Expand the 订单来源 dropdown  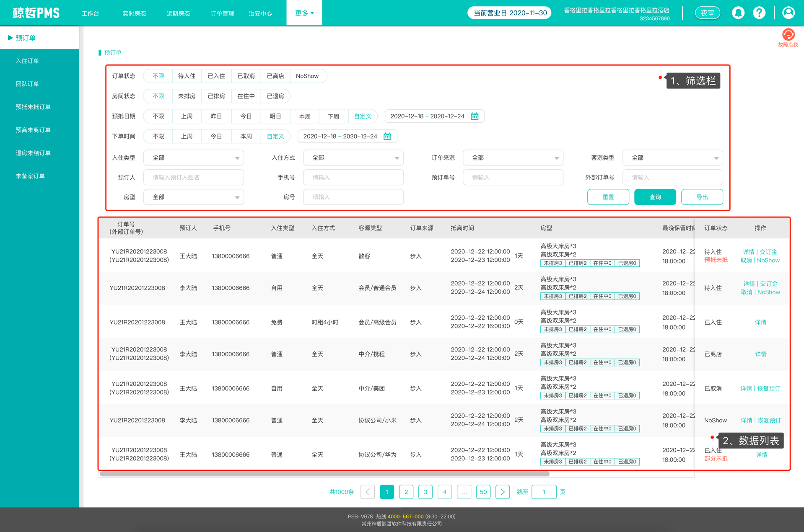point(513,158)
